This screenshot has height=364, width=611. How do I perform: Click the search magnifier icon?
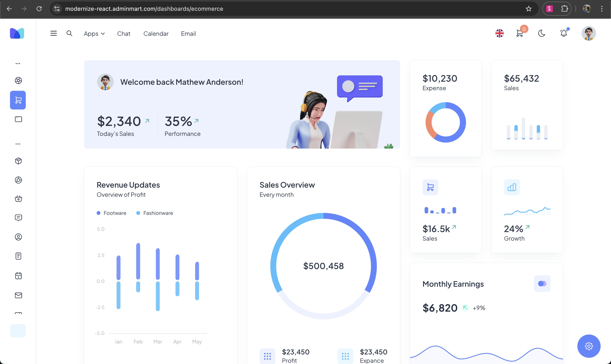69,33
